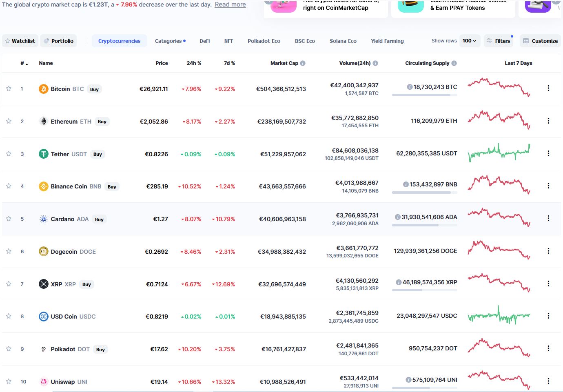
Task: Click the Ethereum diamond logo icon
Action: (44, 121)
